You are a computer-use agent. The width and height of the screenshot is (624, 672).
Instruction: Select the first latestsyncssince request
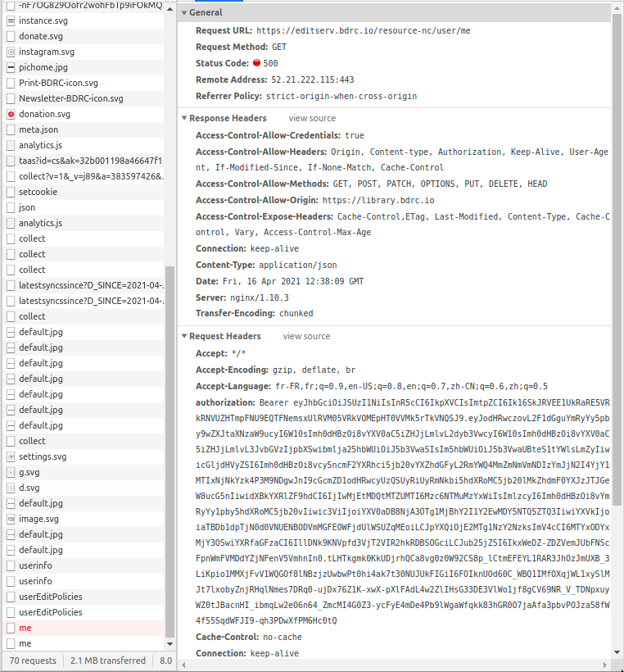coord(84,285)
